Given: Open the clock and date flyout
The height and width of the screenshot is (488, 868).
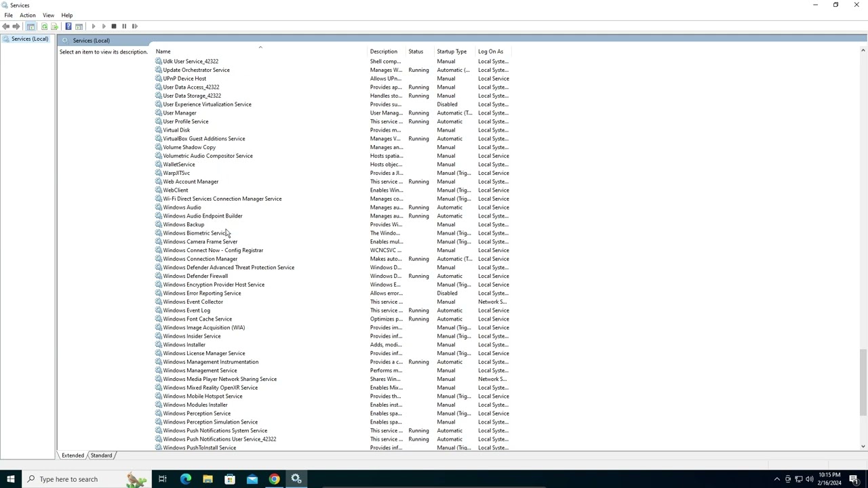Looking at the screenshot, I should coord(829,479).
